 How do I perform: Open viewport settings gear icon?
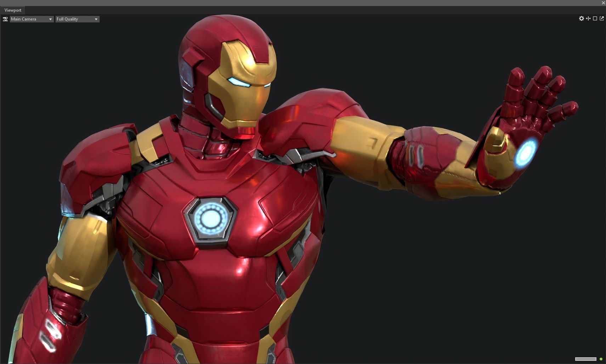[x=581, y=18]
